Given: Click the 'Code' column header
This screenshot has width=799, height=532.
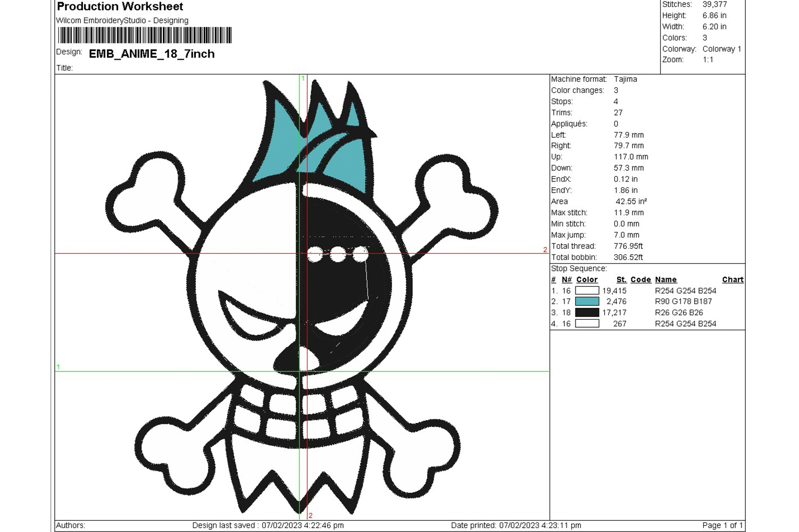Looking at the screenshot, I should tap(641, 280).
